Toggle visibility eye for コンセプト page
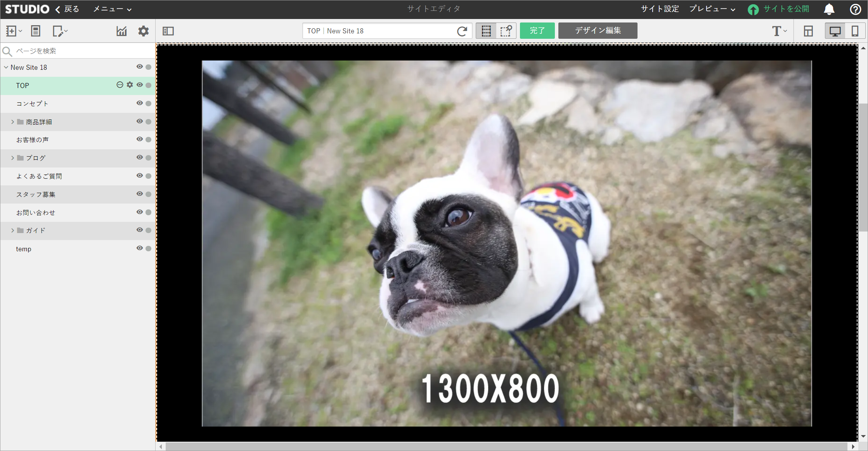This screenshot has height=451, width=868. tap(140, 103)
